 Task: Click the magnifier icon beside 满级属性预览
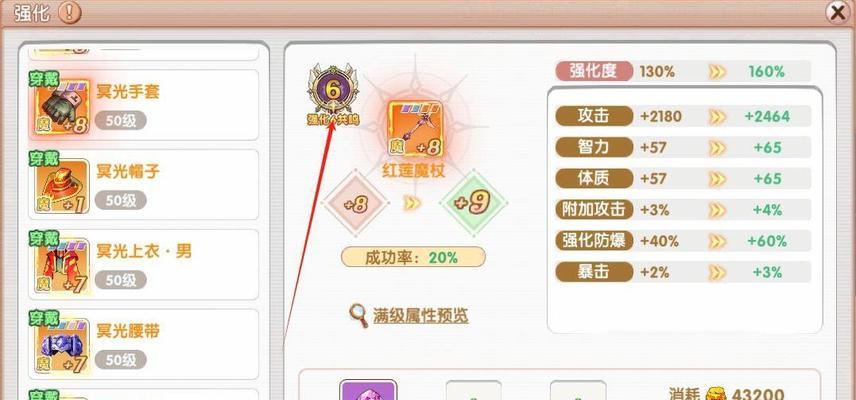pos(359,315)
